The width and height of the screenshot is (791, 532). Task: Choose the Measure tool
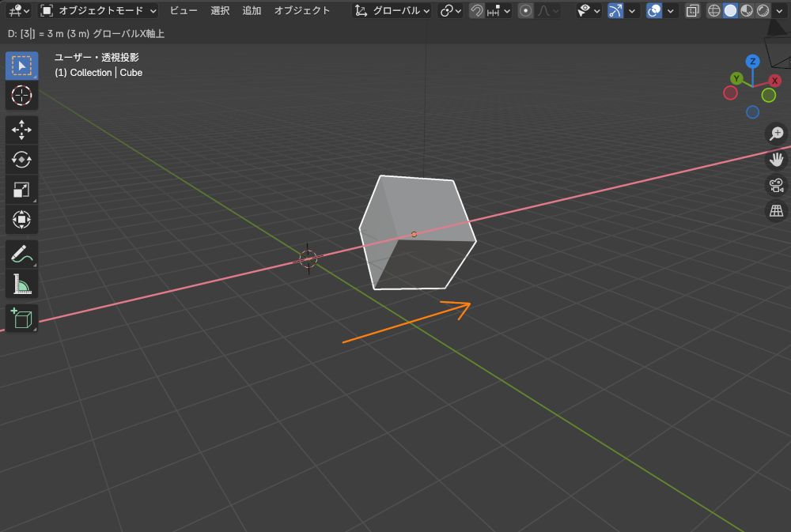point(21,284)
